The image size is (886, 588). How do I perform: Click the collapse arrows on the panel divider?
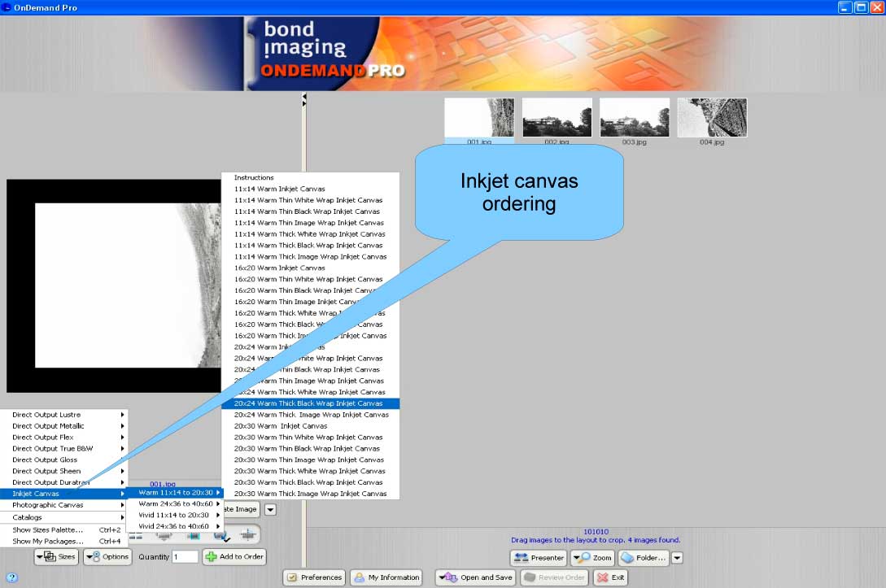coord(304,99)
